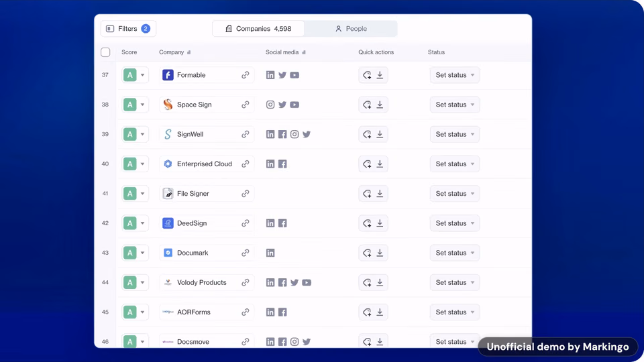Open Set status dropdown for Formable
The width and height of the screenshot is (644, 362).
pos(455,75)
